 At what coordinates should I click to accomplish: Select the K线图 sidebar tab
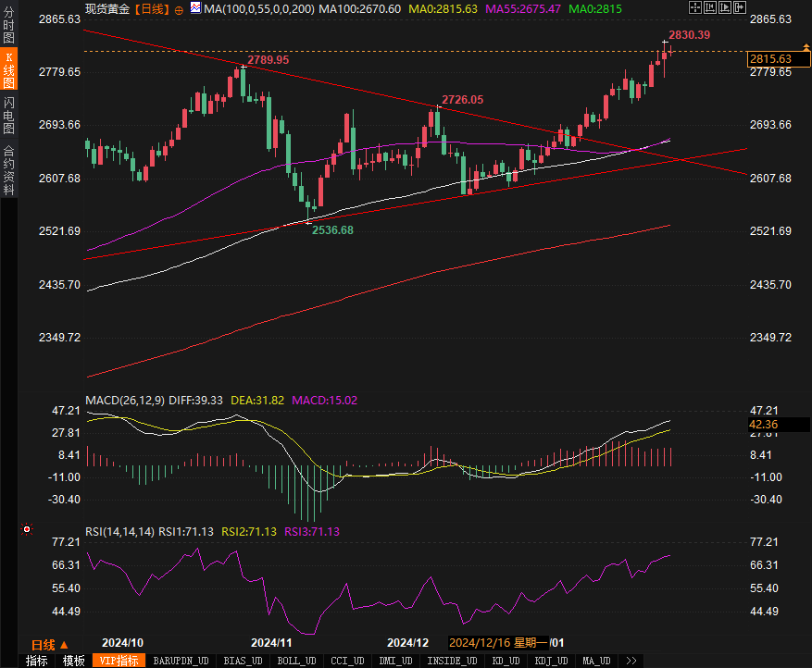(9, 70)
